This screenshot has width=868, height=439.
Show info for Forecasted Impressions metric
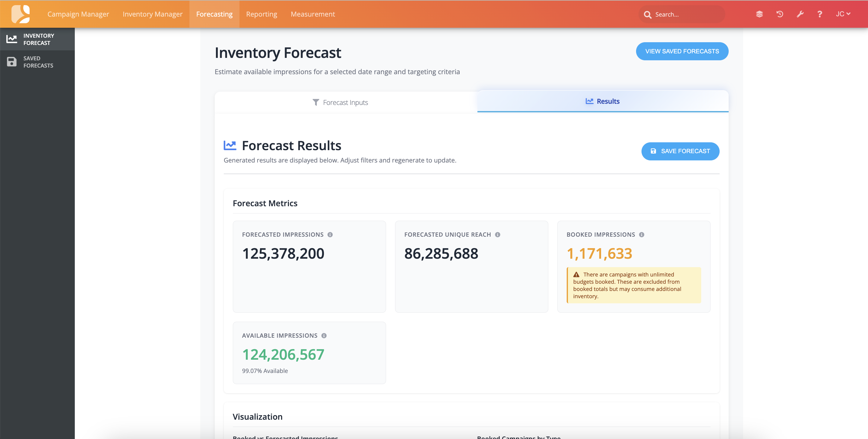coord(330,235)
